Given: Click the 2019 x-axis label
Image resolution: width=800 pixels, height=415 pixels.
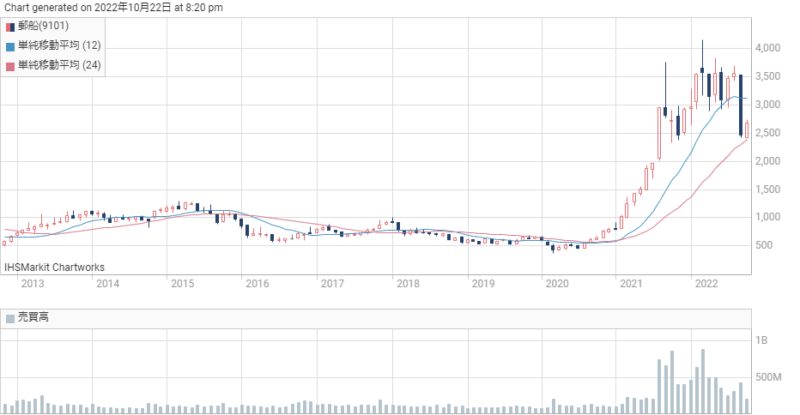Looking at the screenshot, I should pos(483,284).
